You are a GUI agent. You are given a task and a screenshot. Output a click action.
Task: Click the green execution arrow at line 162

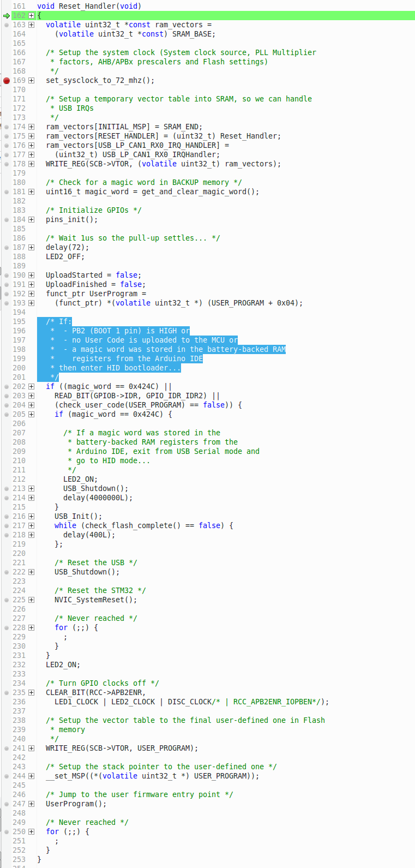point(7,16)
